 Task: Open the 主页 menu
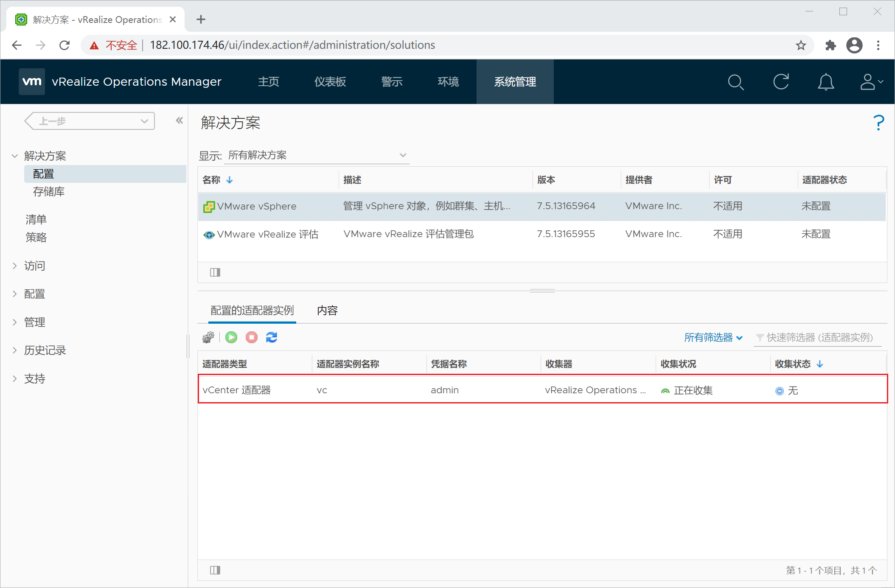[x=269, y=82]
